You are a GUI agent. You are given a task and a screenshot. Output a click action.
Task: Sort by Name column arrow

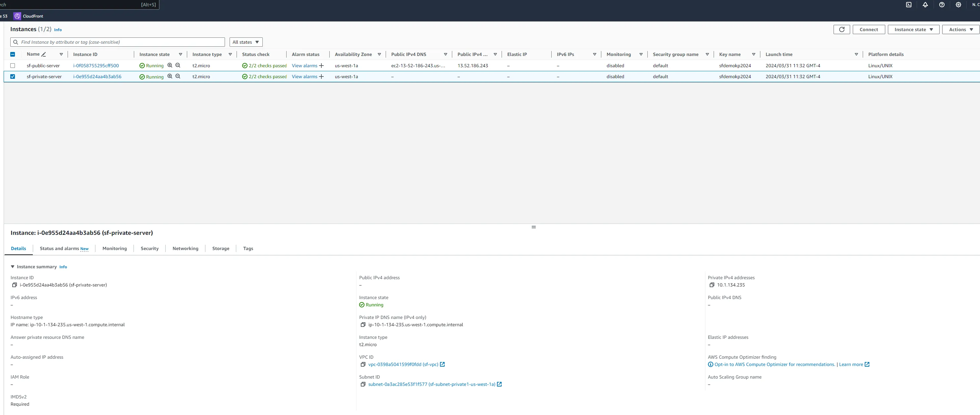(x=61, y=54)
